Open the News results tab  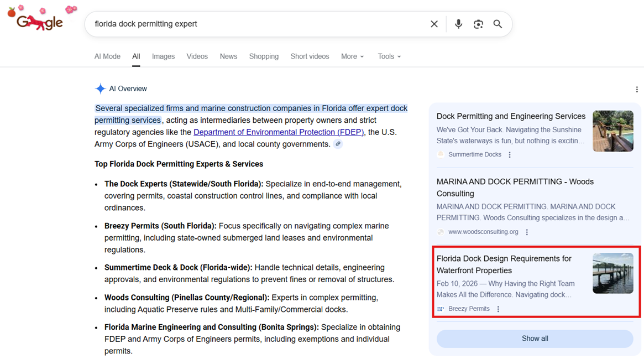point(228,56)
